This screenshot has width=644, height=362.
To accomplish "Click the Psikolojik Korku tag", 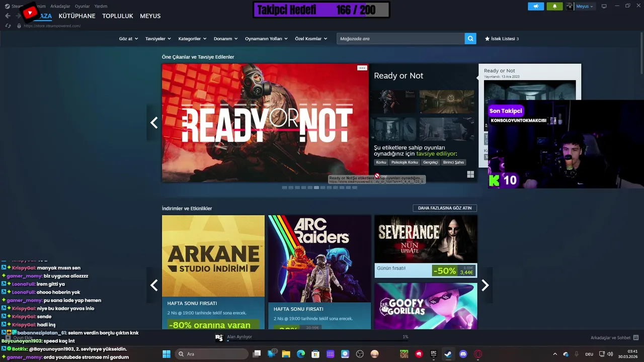I will [x=405, y=162].
